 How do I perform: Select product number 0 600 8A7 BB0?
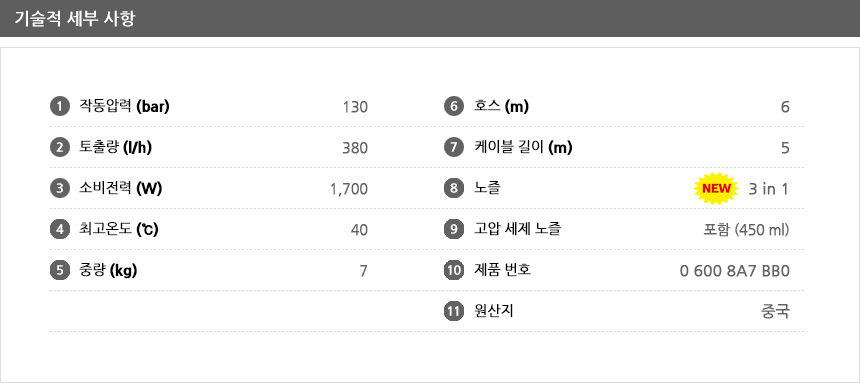pos(734,271)
